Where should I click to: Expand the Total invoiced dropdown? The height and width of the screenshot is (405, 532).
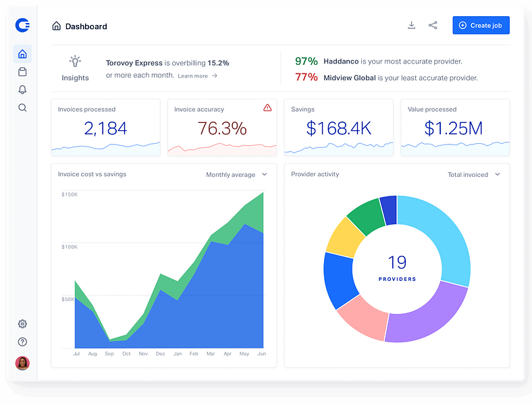point(474,175)
